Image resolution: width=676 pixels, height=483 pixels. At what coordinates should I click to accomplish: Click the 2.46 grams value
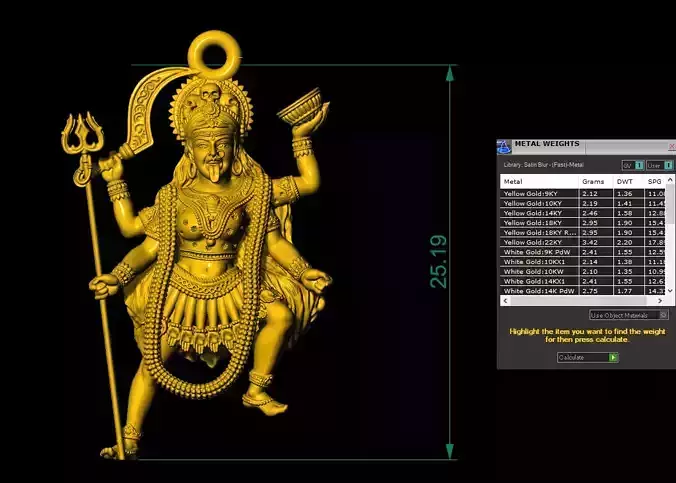point(590,213)
